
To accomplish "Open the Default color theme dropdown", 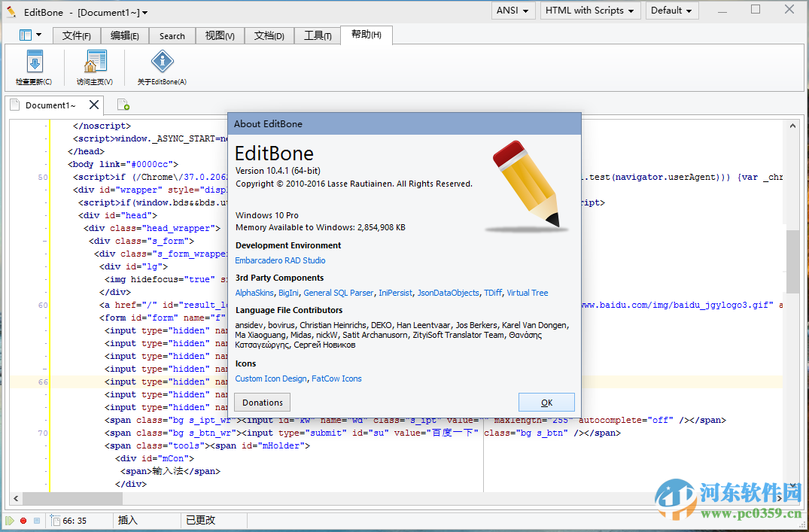I will click(671, 11).
